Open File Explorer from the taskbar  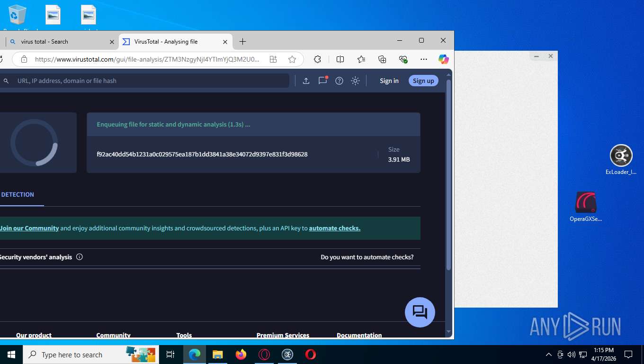217,355
